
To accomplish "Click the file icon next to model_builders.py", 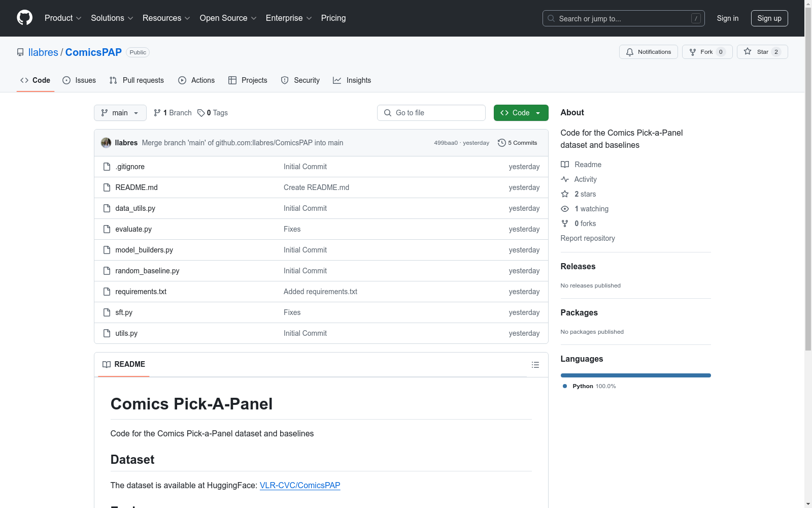I will pos(107,250).
